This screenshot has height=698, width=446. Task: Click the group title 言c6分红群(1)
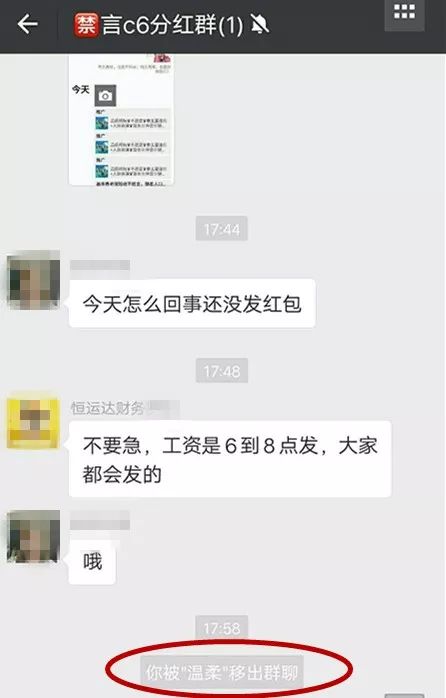coord(172,24)
